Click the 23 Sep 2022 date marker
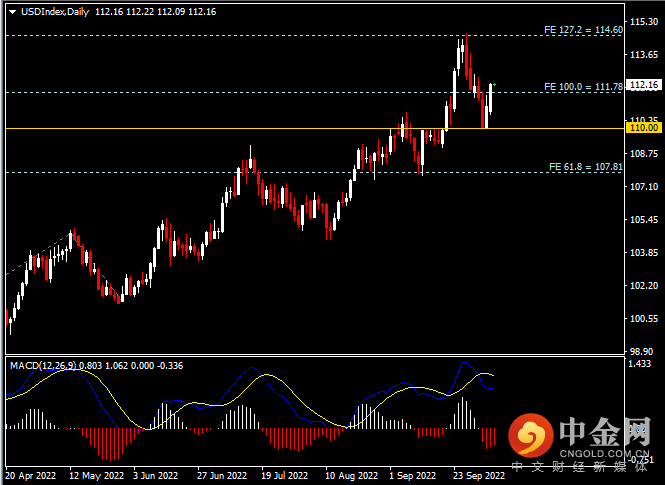Screen dimensions: 665x485 [480, 476]
